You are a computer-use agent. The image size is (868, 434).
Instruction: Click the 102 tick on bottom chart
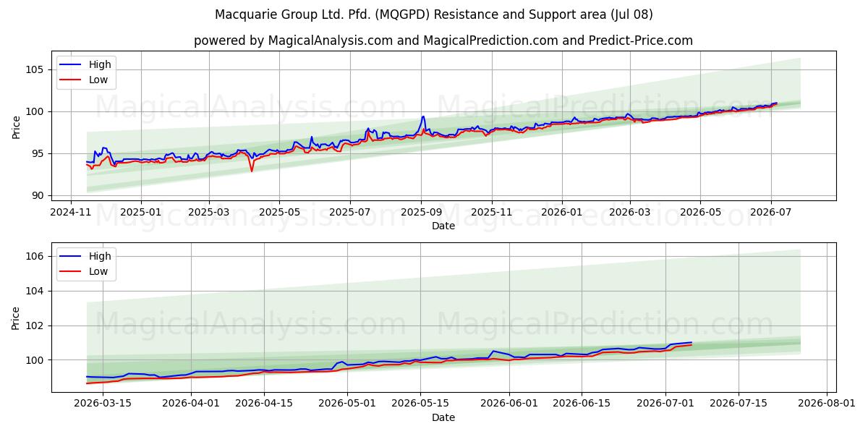(36, 325)
